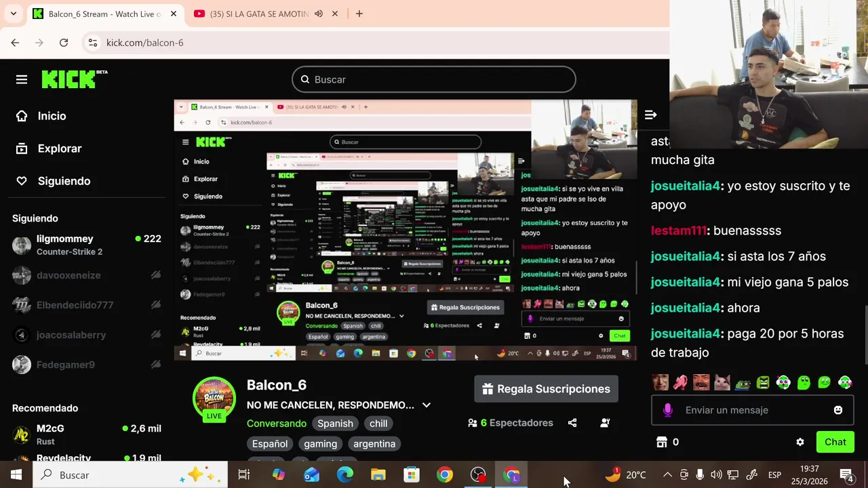Open the Windows Start menu
Viewport: 868px width, 488px height.
coord(16,475)
